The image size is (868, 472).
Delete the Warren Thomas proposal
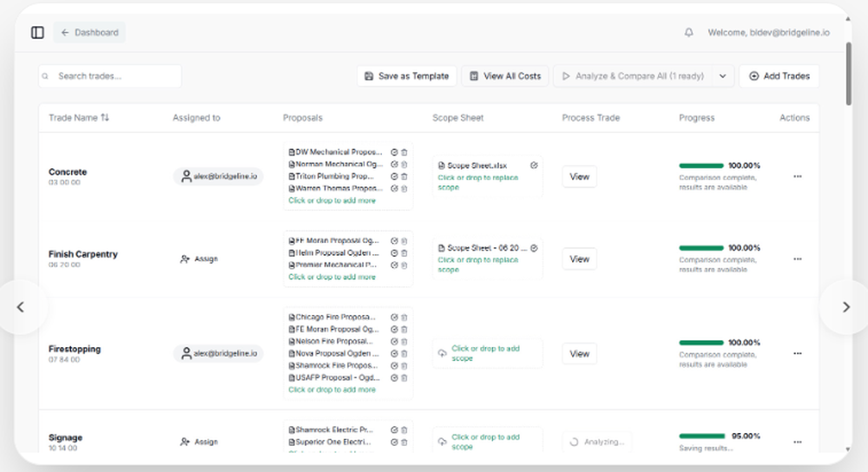click(404, 188)
